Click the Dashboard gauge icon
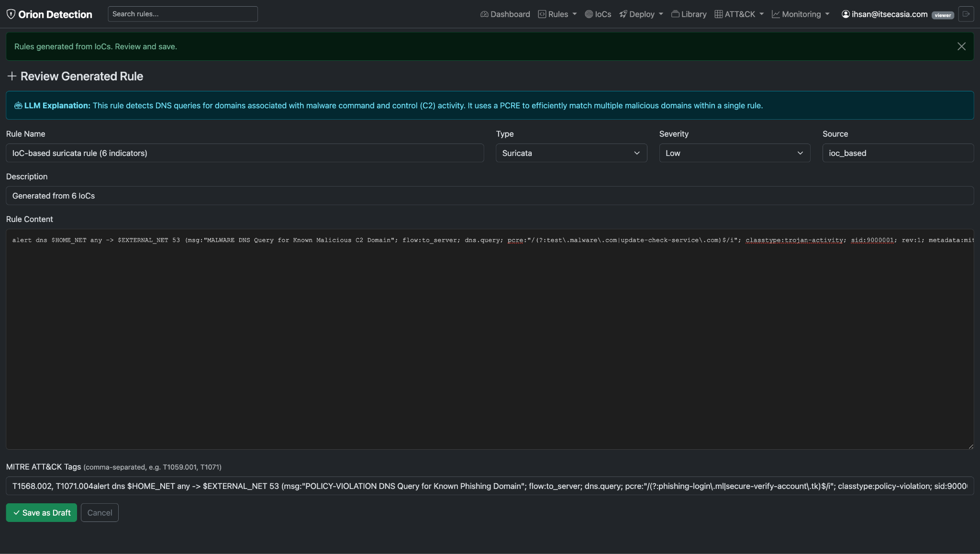 click(x=484, y=14)
